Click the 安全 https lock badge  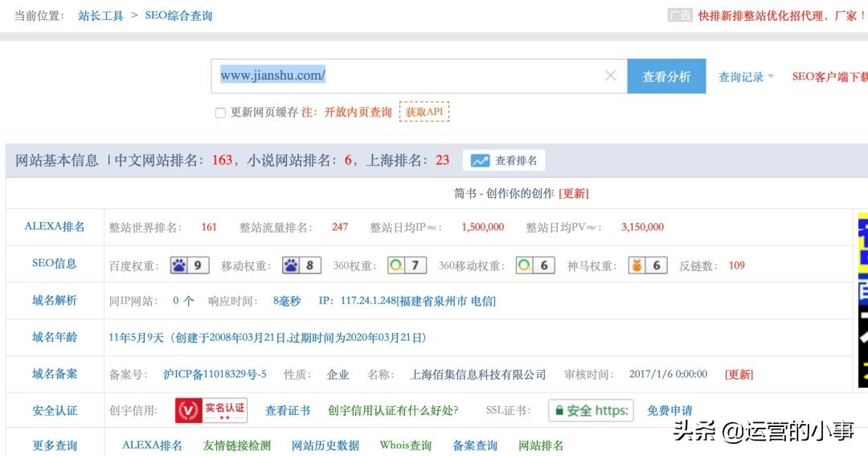(591, 411)
